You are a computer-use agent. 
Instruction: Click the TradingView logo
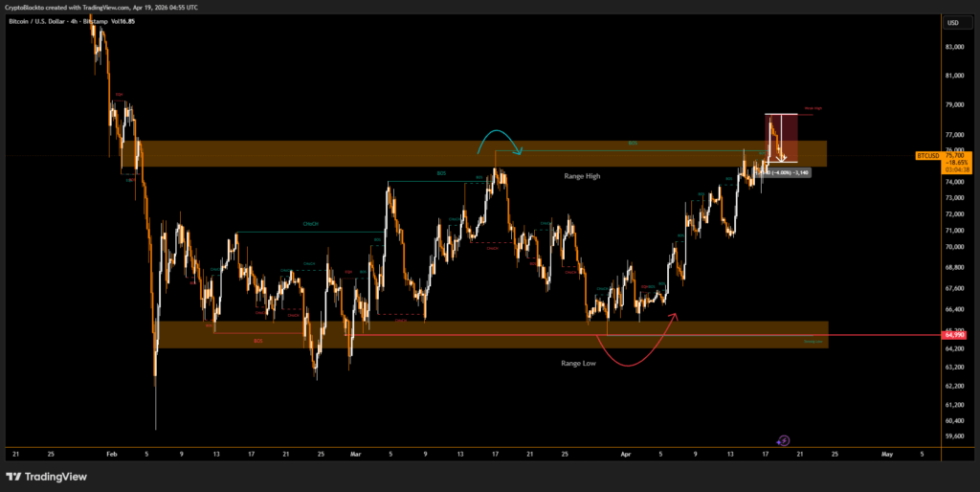46,476
